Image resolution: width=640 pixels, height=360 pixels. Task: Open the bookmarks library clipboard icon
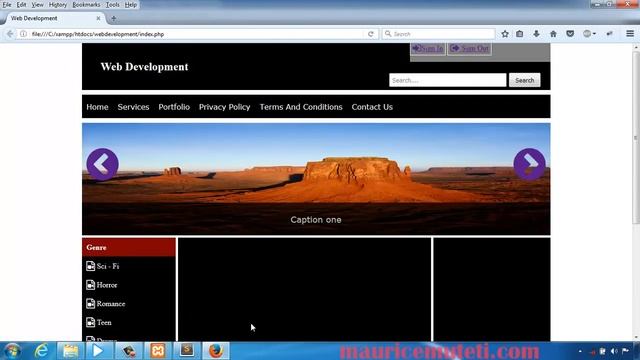point(520,34)
